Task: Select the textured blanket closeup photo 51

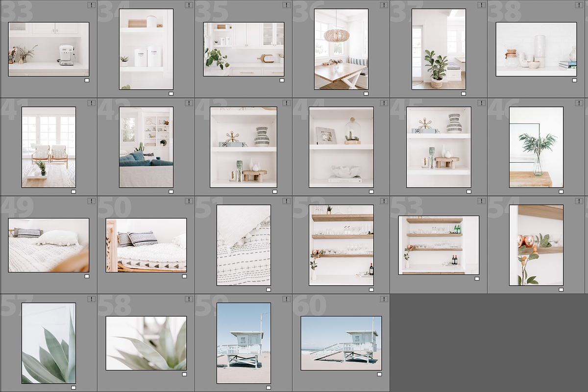Action: [x=244, y=245]
